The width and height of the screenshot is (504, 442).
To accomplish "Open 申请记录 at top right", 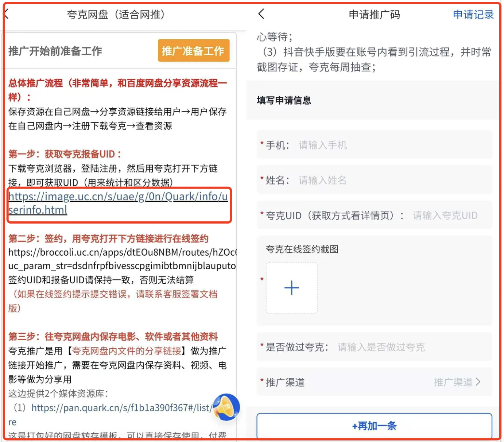I will click(x=473, y=15).
